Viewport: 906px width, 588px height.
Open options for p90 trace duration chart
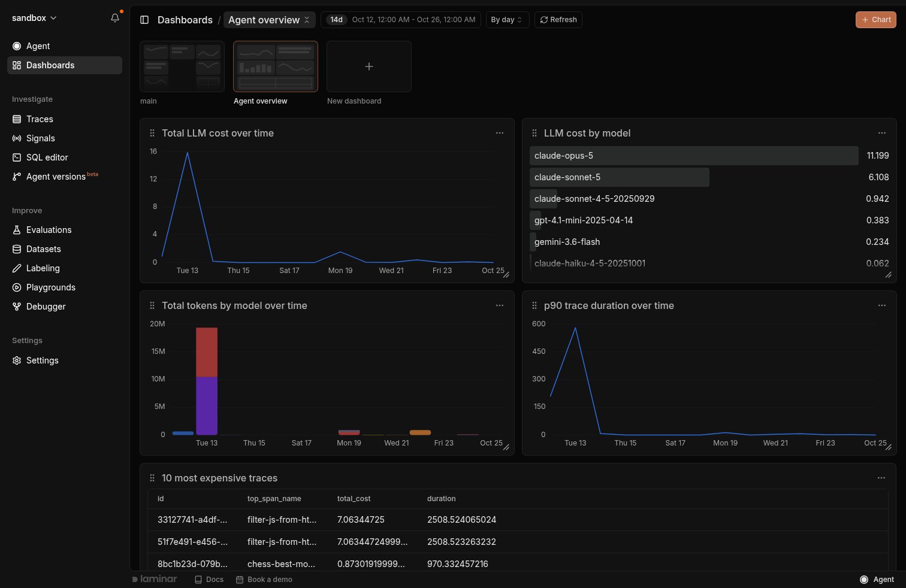click(x=882, y=305)
